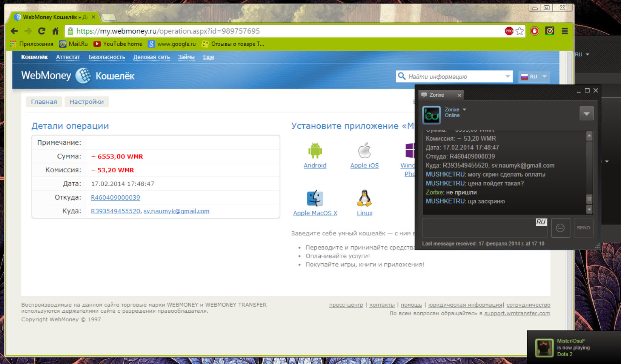This screenshot has width=621, height=364.
Task: Bookmark this page with the star icon
Action: (520, 31)
